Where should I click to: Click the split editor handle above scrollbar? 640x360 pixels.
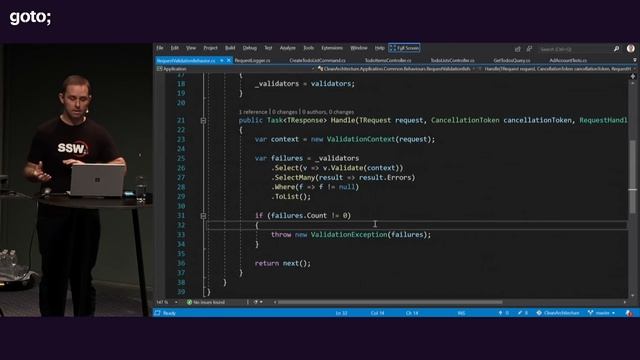click(x=633, y=76)
